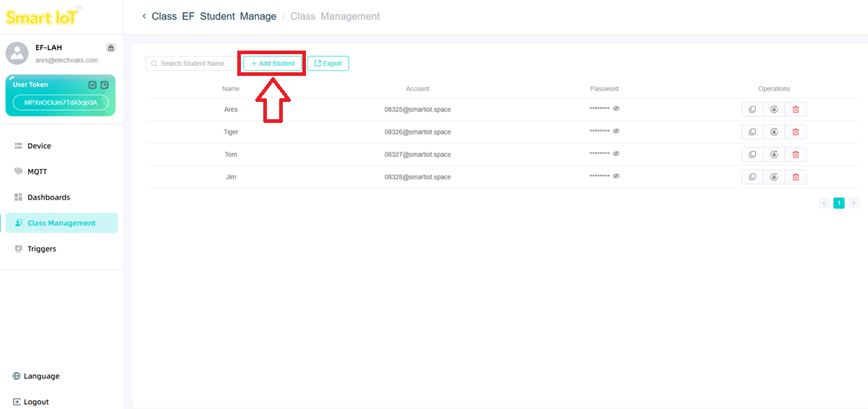Go back using the header chevron
868x409 pixels.
[x=144, y=16]
